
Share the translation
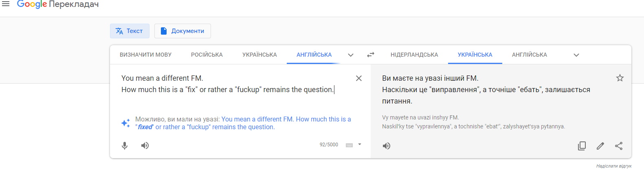pyautogui.click(x=619, y=146)
